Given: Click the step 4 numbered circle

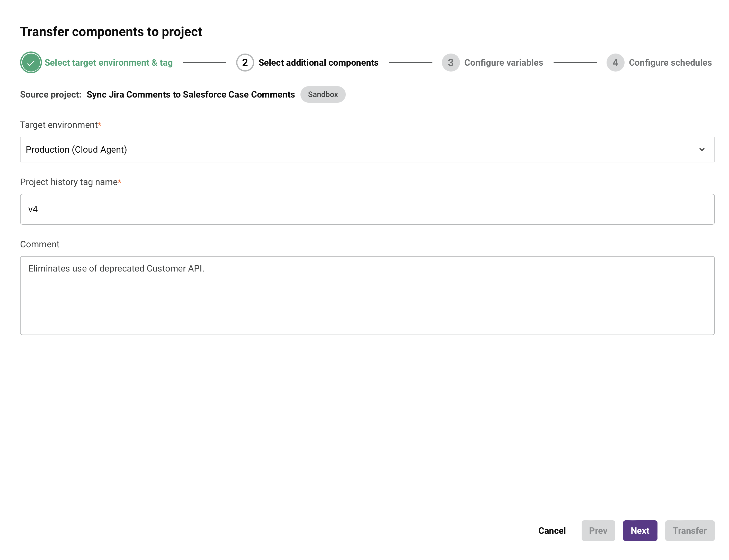Looking at the screenshot, I should (615, 62).
